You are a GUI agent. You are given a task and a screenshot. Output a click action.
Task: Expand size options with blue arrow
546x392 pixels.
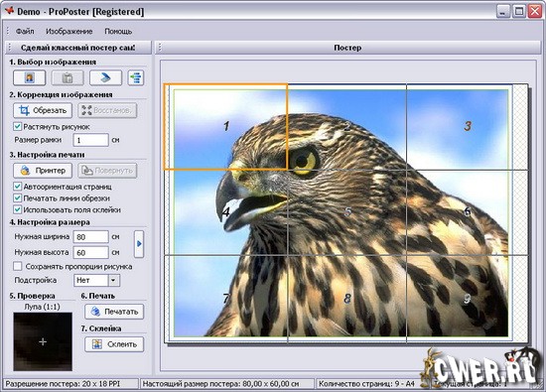pyautogui.click(x=139, y=244)
